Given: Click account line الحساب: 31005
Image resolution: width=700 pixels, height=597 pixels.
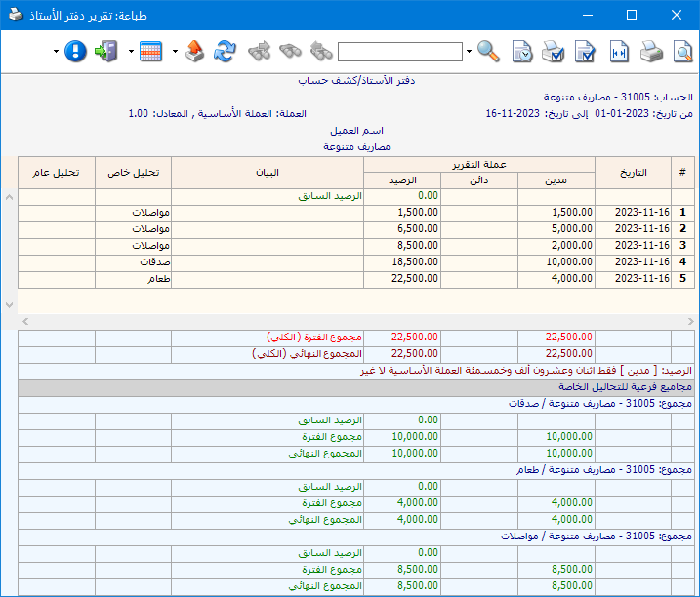Looking at the screenshot, I should click(618, 97).
